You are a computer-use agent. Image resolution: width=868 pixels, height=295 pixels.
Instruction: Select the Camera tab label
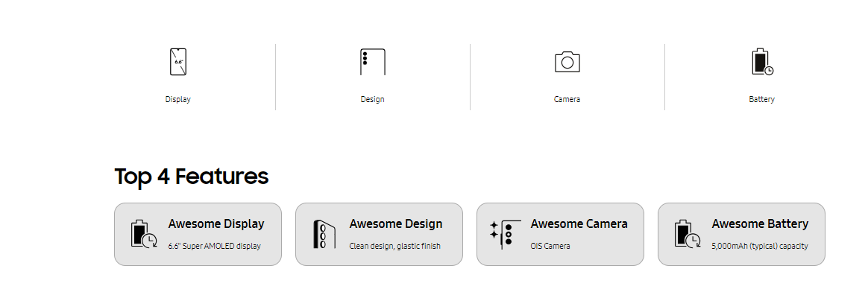[x=567, y=99]
